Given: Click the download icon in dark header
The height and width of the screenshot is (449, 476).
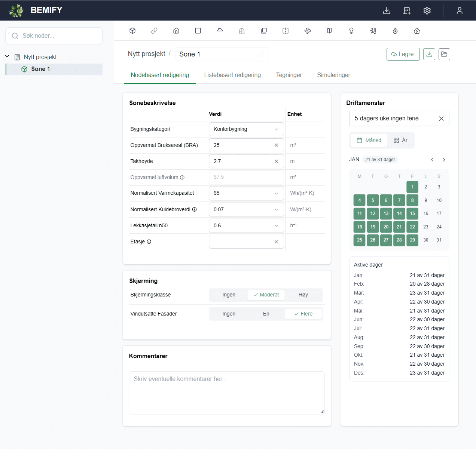Looking at the screenshot, I should coord(387,10).
